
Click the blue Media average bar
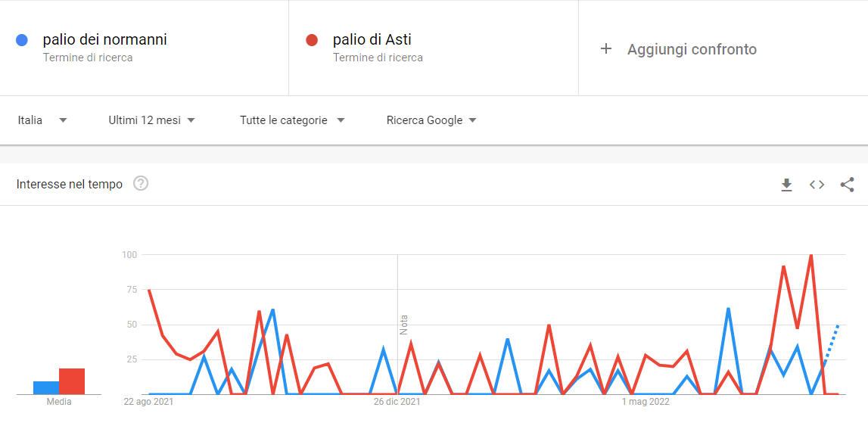[46, 387]
